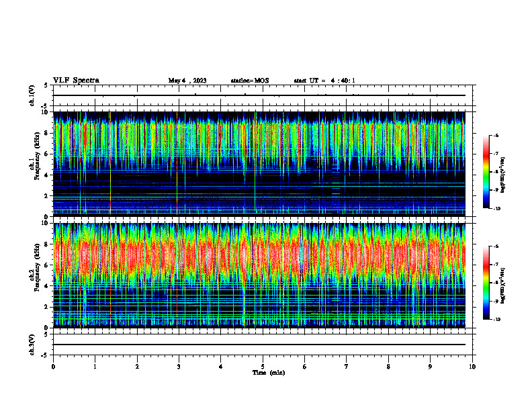Click the "-6" label on the ch.1 color bar
Screen dimensions: 532x411
[x=496, y=135]
